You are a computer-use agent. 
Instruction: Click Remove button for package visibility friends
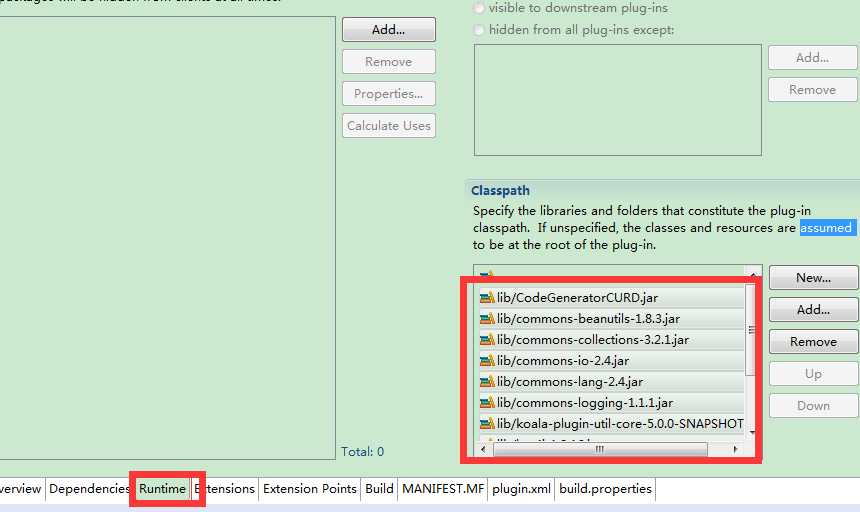pos(813,89)
